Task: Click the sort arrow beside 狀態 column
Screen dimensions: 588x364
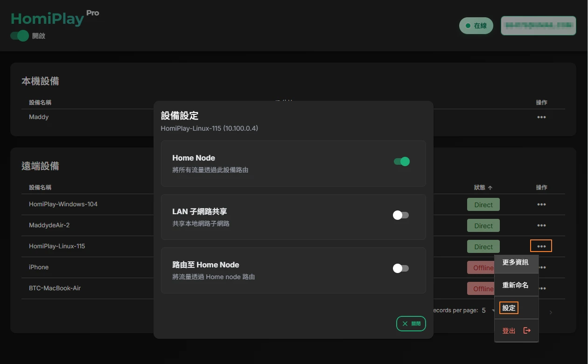Action: (x=490, y=188)
